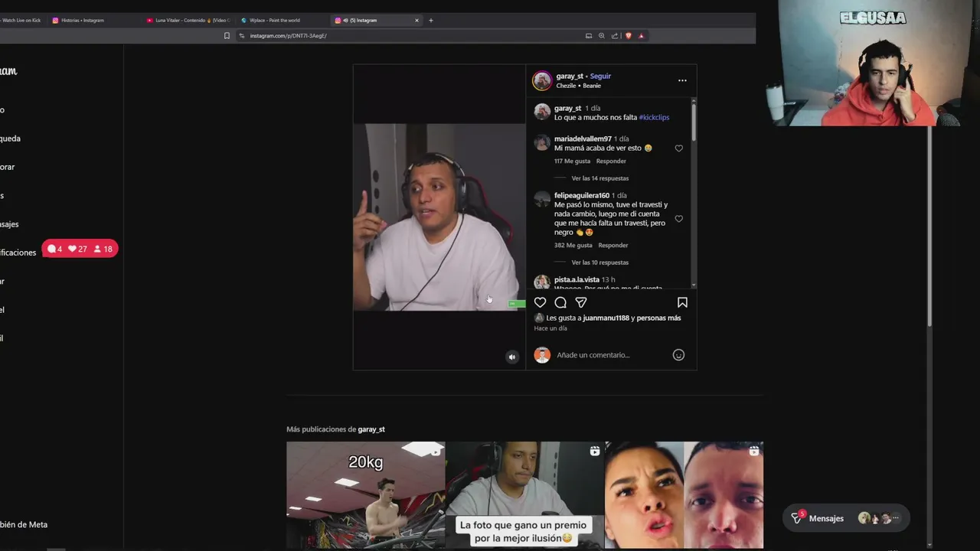Open garay_st username in post header
This screenshot has height=551, width=980.
570,77
